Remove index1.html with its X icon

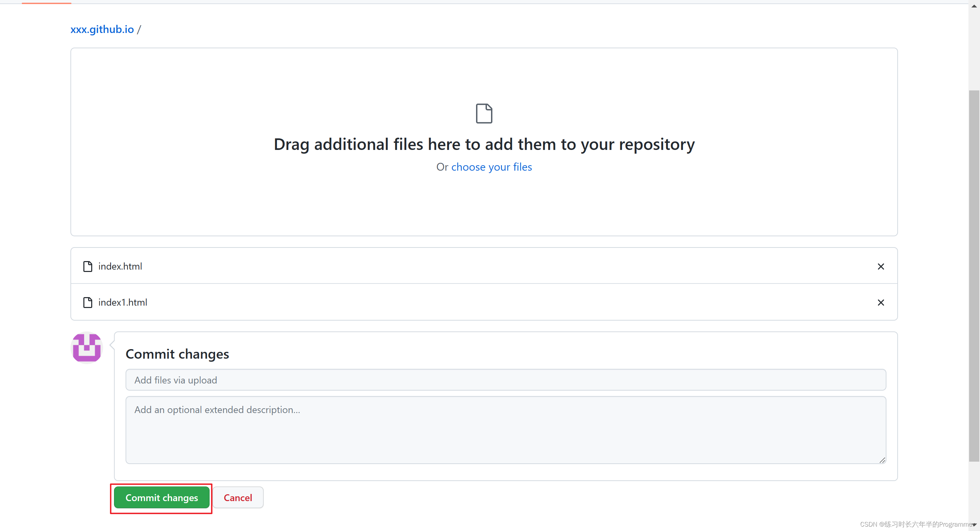click(x=880, y=303)
